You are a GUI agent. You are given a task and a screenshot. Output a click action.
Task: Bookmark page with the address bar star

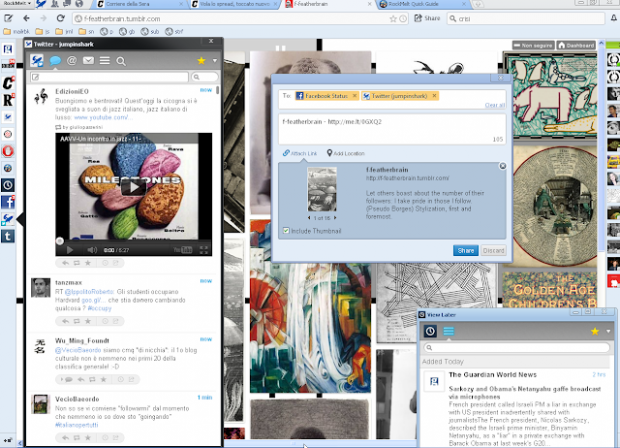click(393, 19)
